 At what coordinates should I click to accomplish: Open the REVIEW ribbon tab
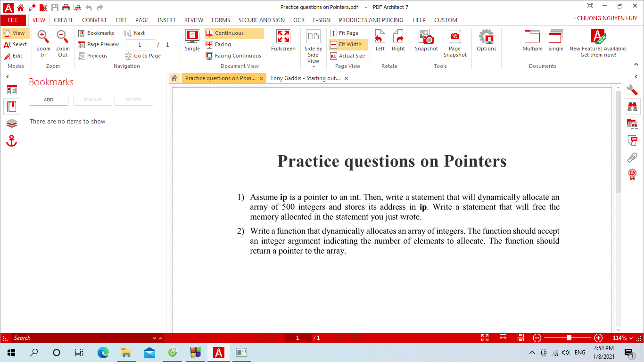(193, 20)
